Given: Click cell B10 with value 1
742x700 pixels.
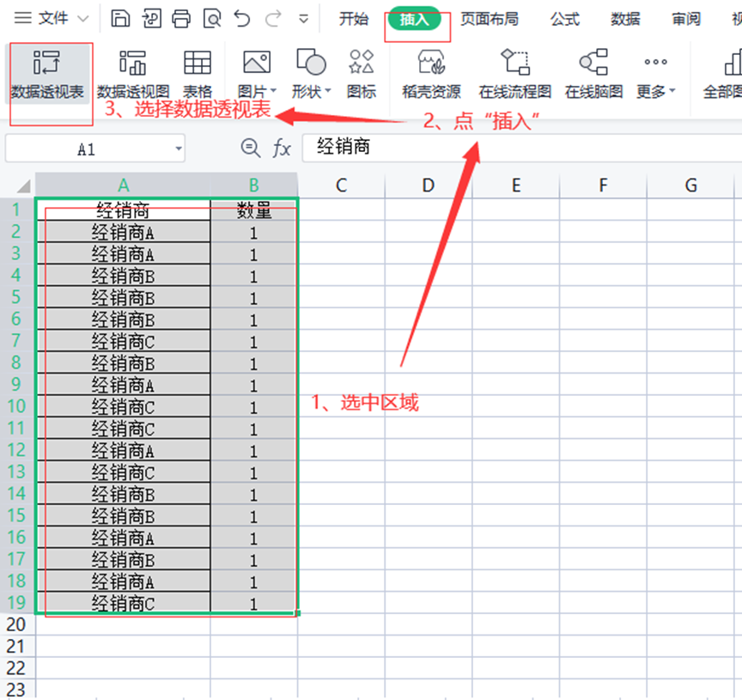Looking at the screenshot, I should tap(254, 406).
